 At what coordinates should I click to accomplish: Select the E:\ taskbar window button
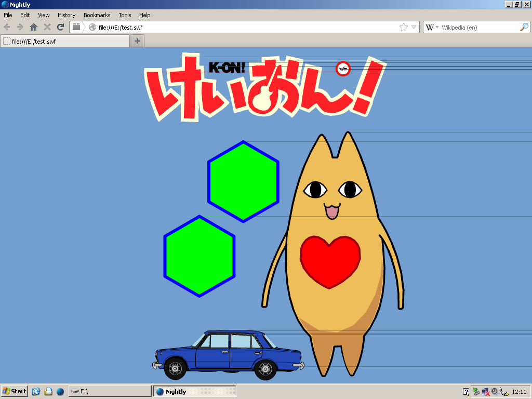(110, 391)
